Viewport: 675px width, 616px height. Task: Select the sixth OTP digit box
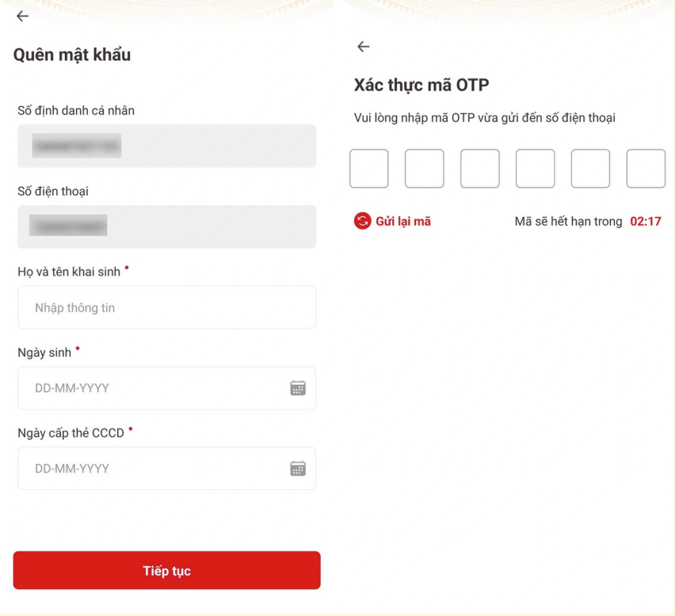[646, 169]
